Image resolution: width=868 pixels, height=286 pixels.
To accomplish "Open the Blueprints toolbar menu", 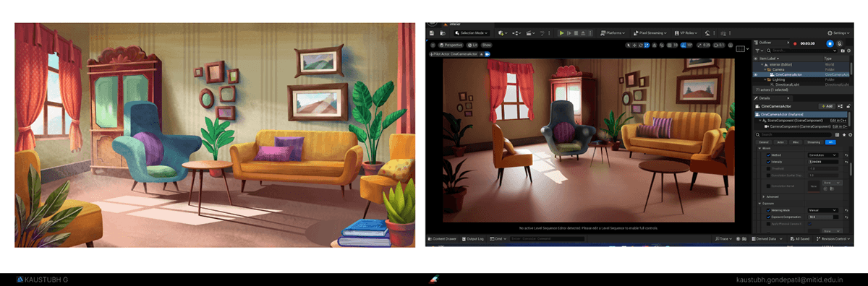I will pyautogui.click(x=516, y=33).
